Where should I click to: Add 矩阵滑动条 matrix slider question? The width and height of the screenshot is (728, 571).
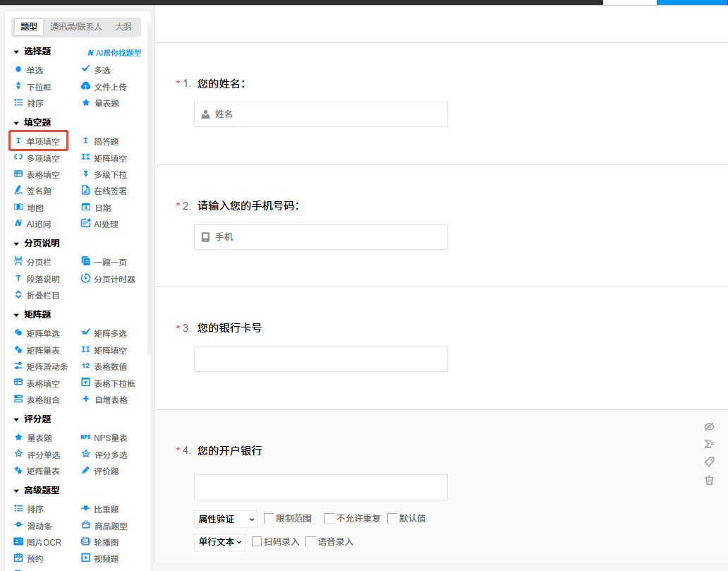pyautogui.click(x=42, y=366)
